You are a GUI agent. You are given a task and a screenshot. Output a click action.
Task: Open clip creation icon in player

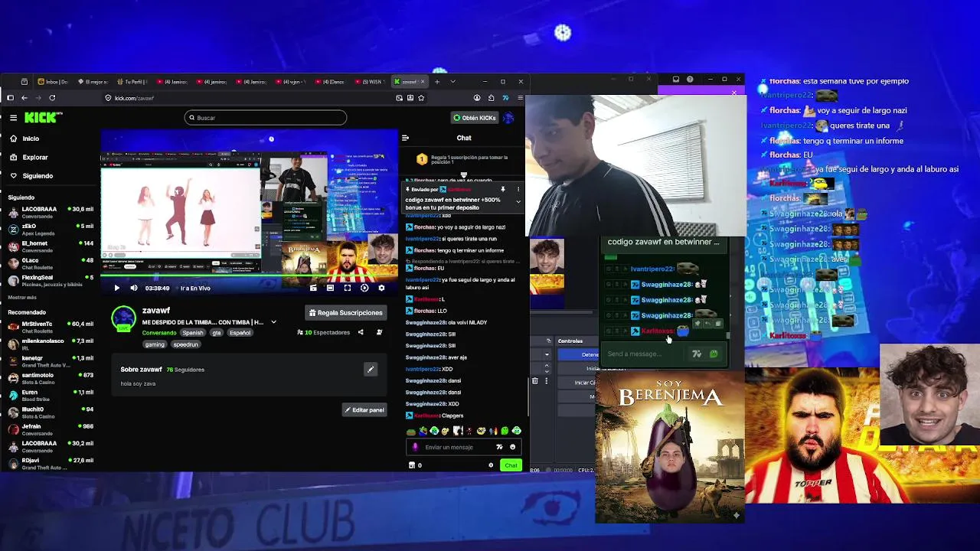[x=313, y=289]
